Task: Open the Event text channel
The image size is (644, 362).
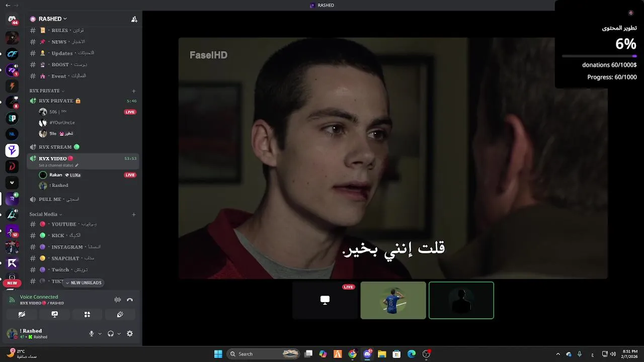Action: coord(83,76)
